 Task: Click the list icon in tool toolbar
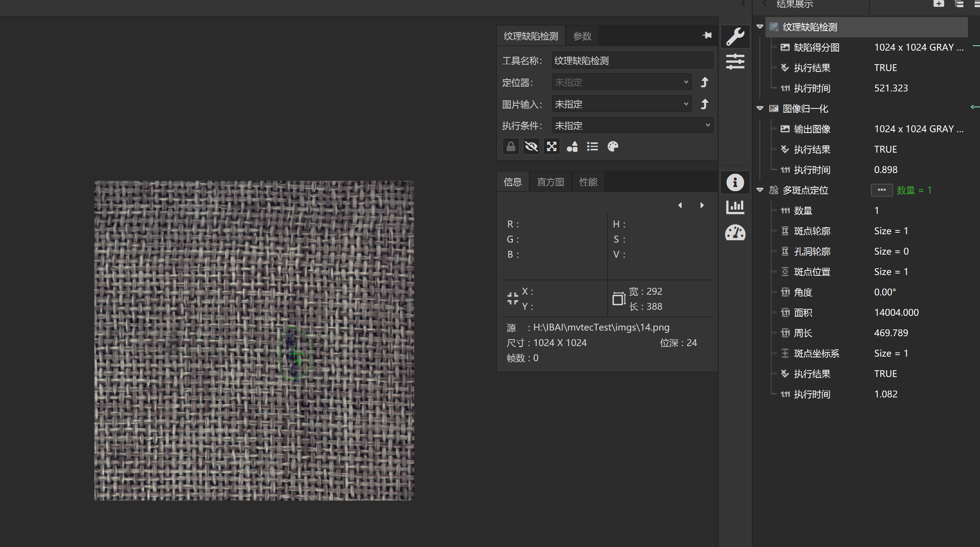pos(592,147)
